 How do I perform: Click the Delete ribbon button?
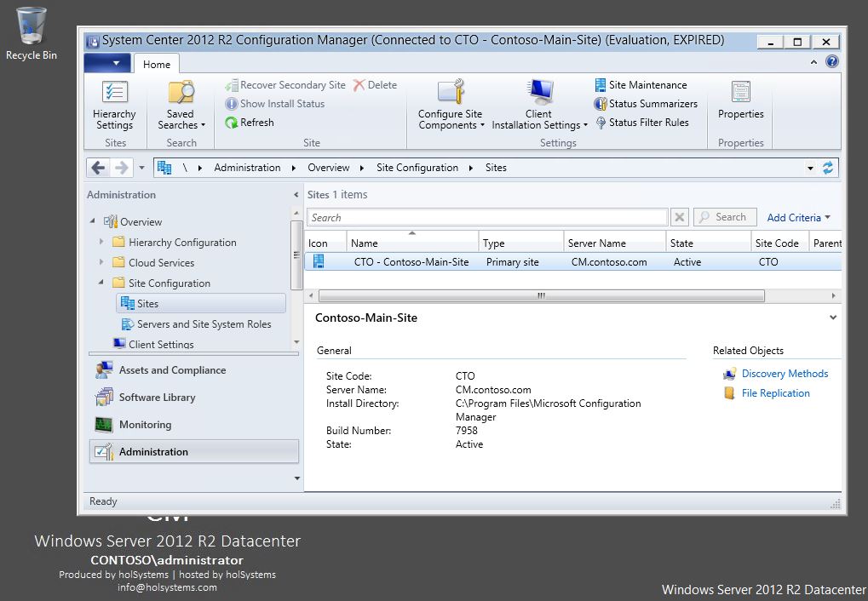tap(376, 85)
